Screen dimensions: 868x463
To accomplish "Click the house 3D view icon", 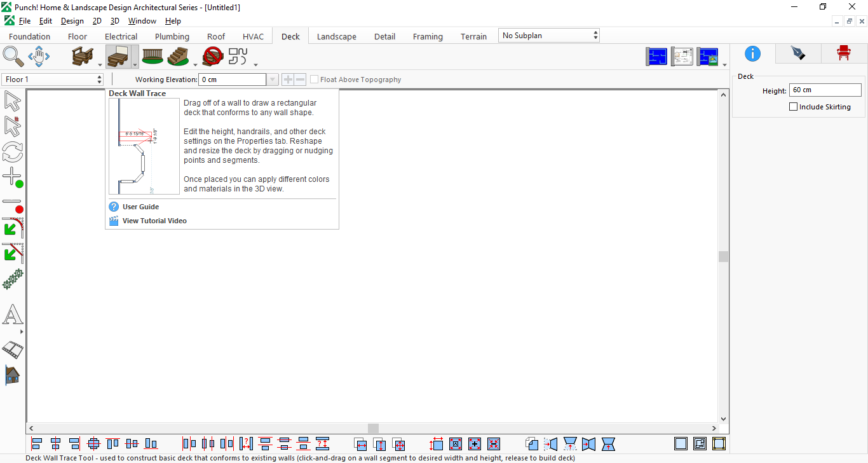I will pos(12,375).
